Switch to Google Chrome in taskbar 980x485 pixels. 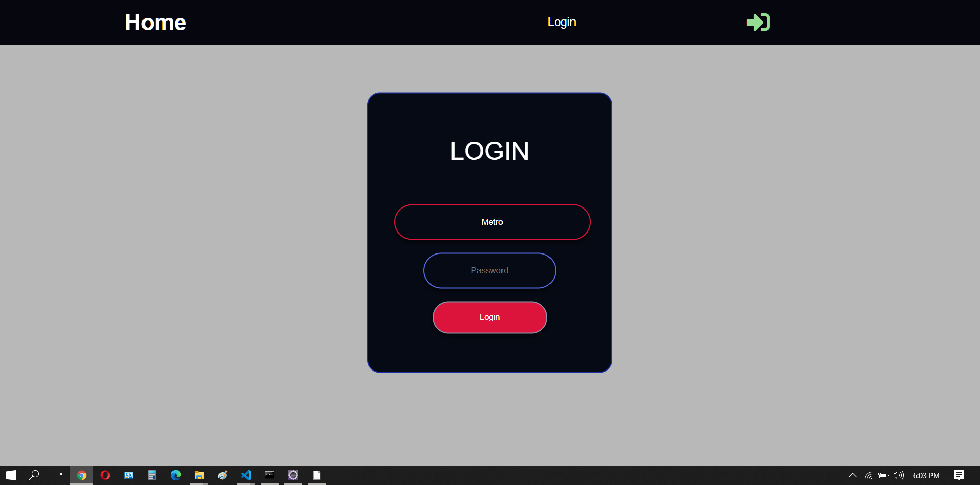[82, 475]
